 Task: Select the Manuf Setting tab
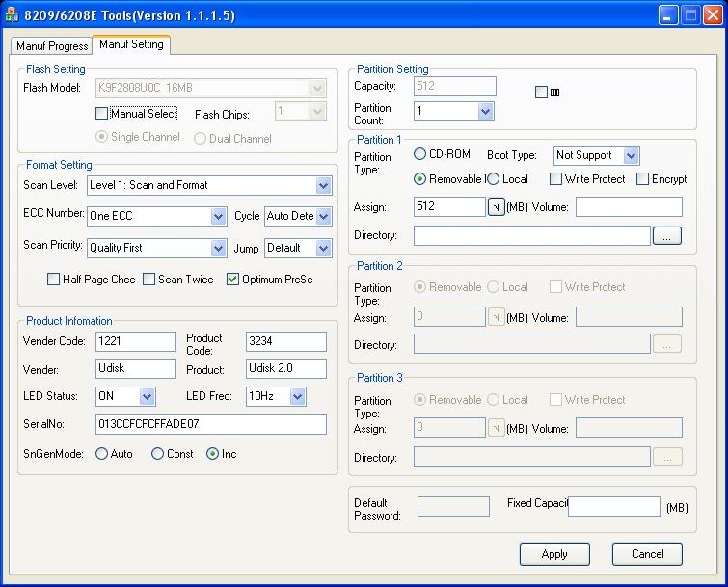(x=131, y=45)
